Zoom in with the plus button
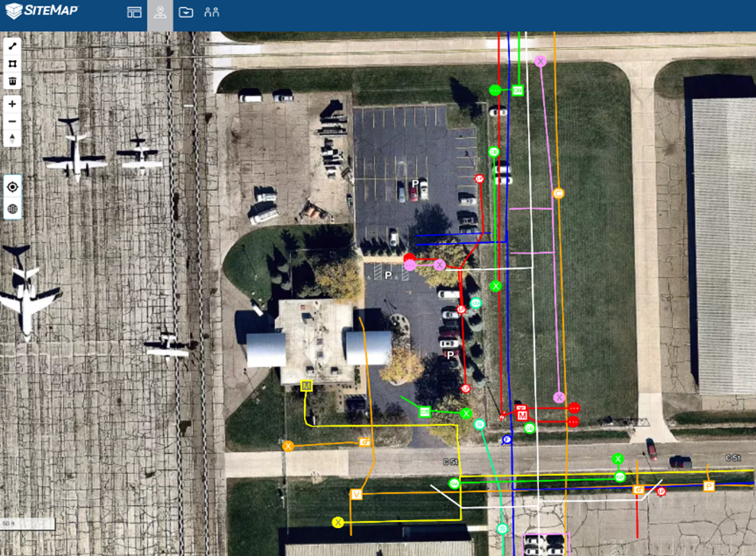Screen dimensions: 756x556 [x=11, y=104]
